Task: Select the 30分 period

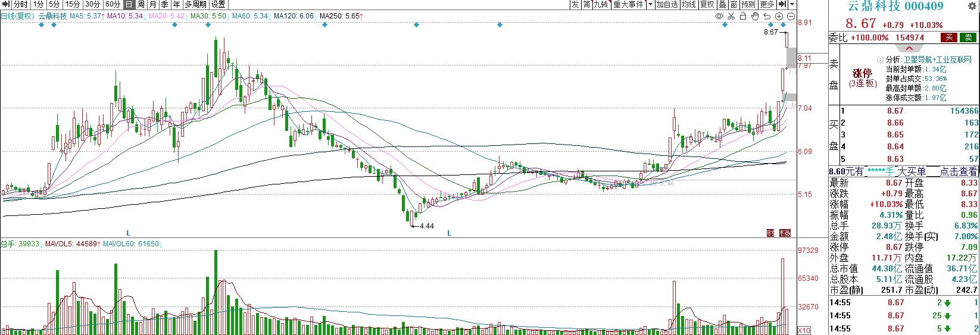Action: point(92,4)
